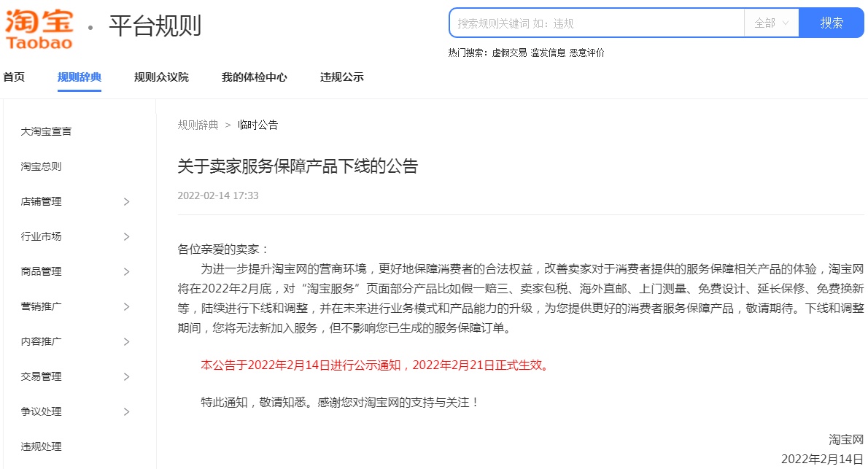Open 违规处理 in the sidebar
This screenshot has width=868, height=469.
pyautogui.click(x=41, y=446)
